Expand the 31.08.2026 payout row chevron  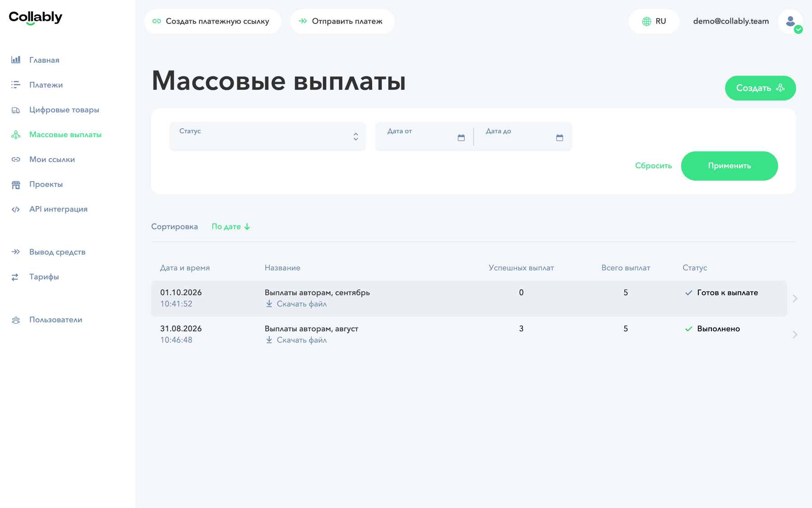tap(795, 335)
